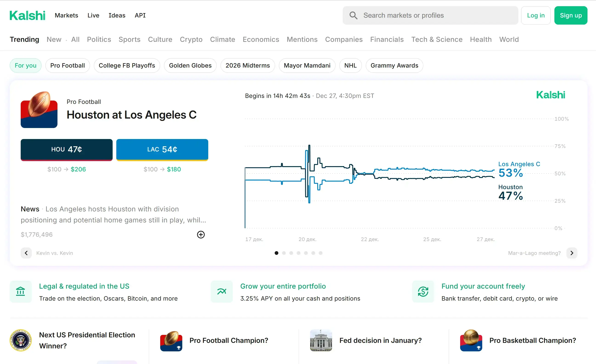The width and height of the screenshot is (596, 364).
Task: Open Pro Football Champion football icon
Action: [171, 341]
